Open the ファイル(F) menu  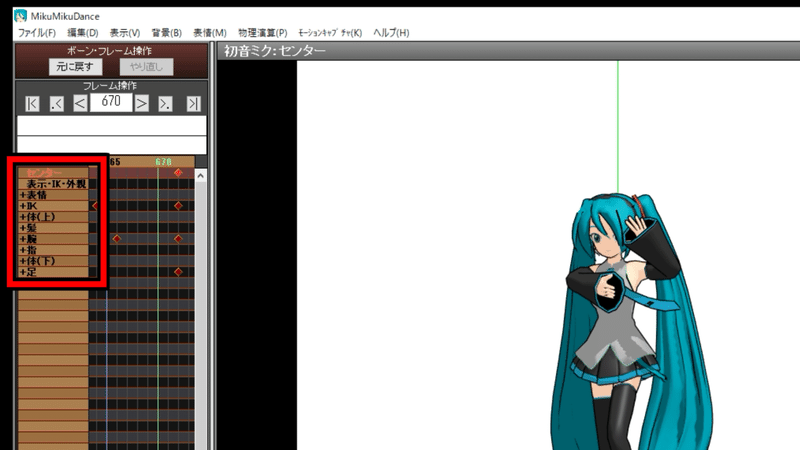(x=37, y=33)
